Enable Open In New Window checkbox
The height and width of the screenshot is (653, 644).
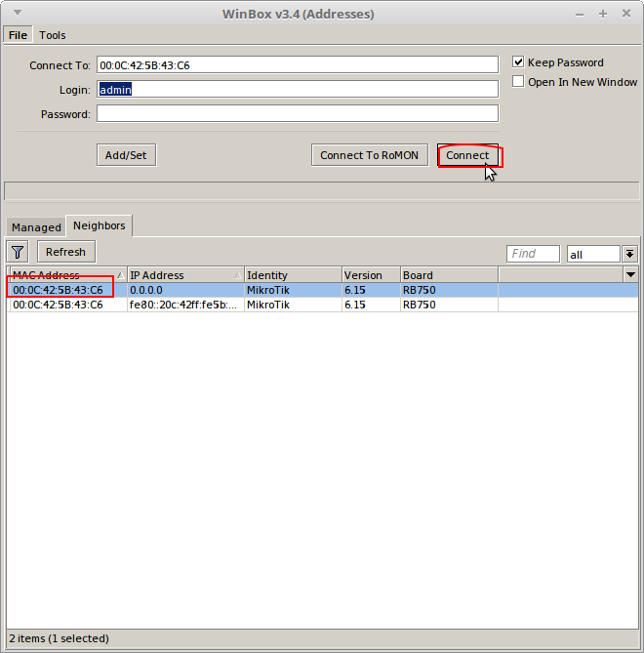click(518, 81)
